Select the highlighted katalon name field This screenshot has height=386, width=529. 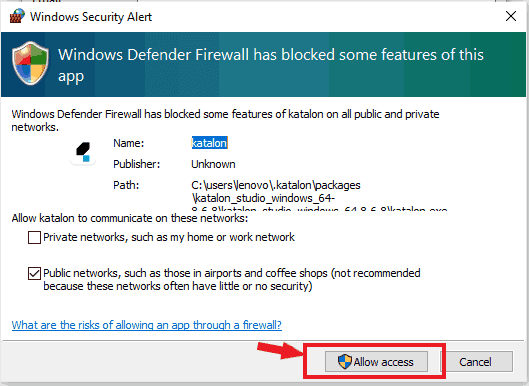click(x=209, y=143)
